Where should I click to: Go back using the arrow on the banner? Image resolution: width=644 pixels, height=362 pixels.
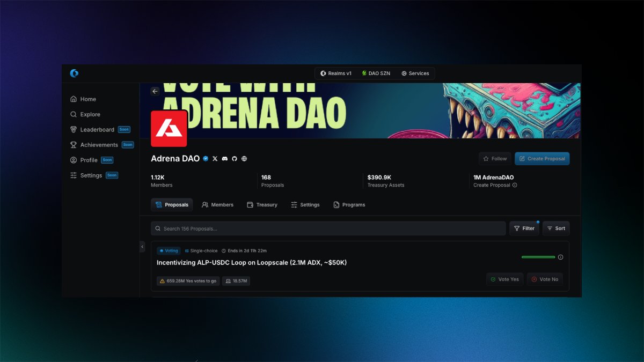(155, 92)
